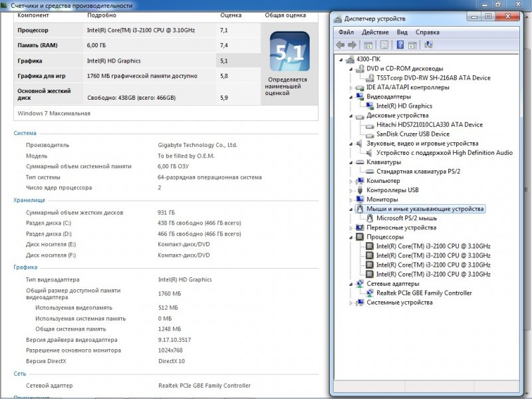This screenshot has width=532, height=399.
Task: Click the Show/Hide console tree toolbar icon
Action: pyautogui.click(x=368, y=45)
